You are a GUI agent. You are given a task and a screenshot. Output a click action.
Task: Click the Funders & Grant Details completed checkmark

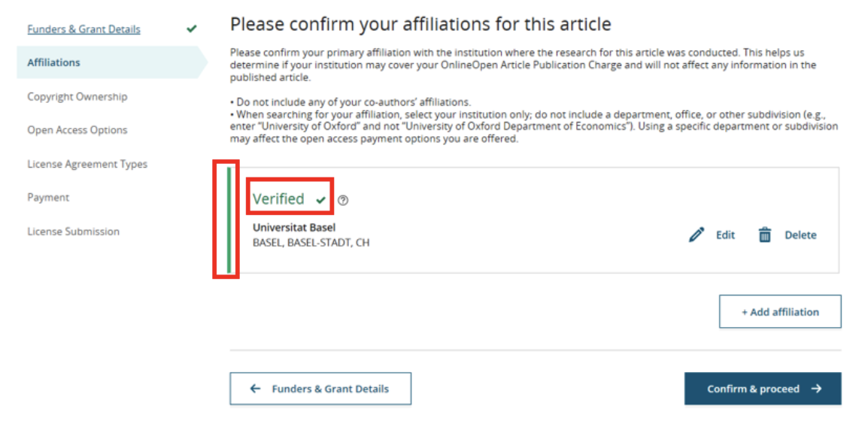click(x=192, y=29)
